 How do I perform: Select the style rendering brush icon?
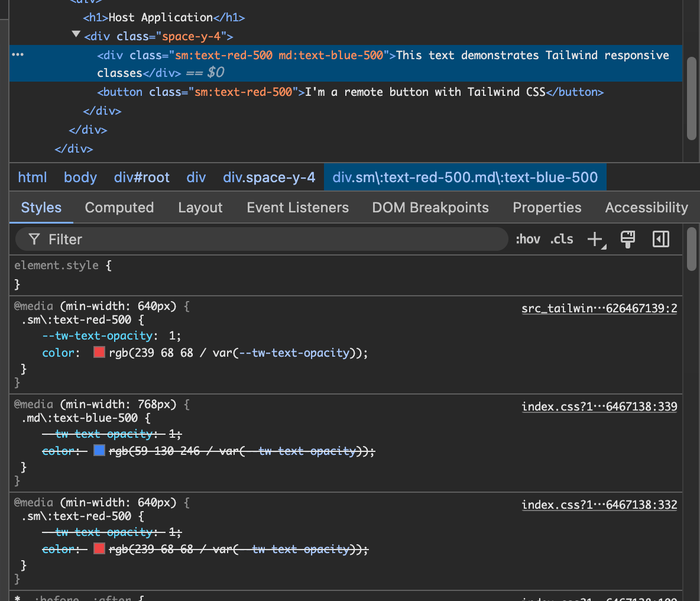tap(627, 239)
